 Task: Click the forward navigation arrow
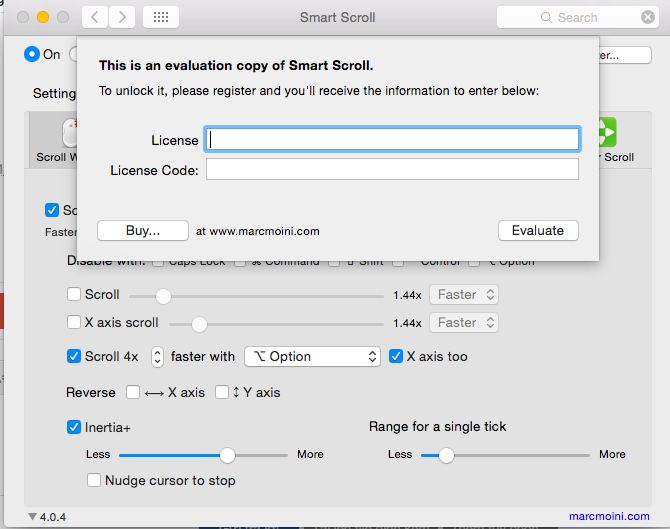pyautogui.click(x=122, y=17)
